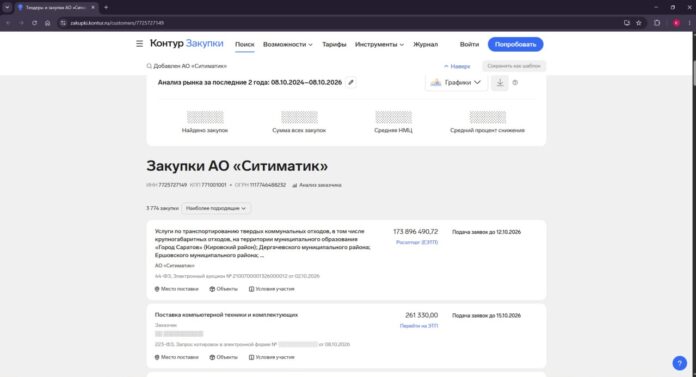Click the amount 173 896 490,72

coord(415,232)
